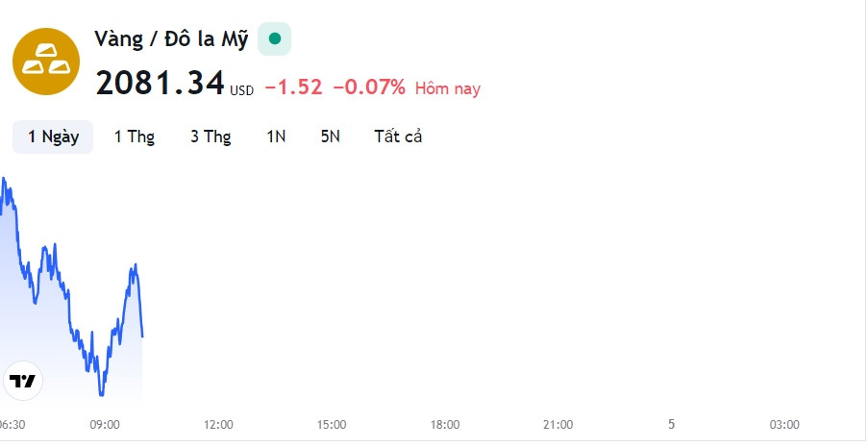Open the Vàng / Đô la Mỹ title
The image size is (868, 448).
(x=171, y=39)
